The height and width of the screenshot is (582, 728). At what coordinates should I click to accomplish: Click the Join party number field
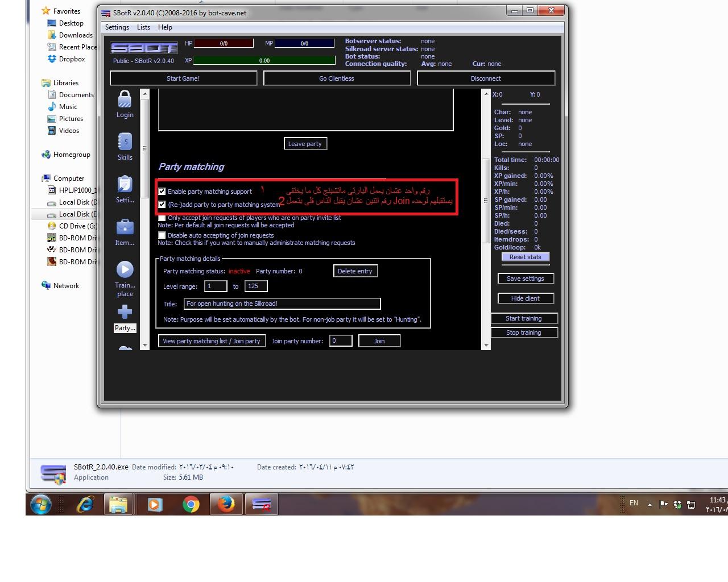pos(341,341)
